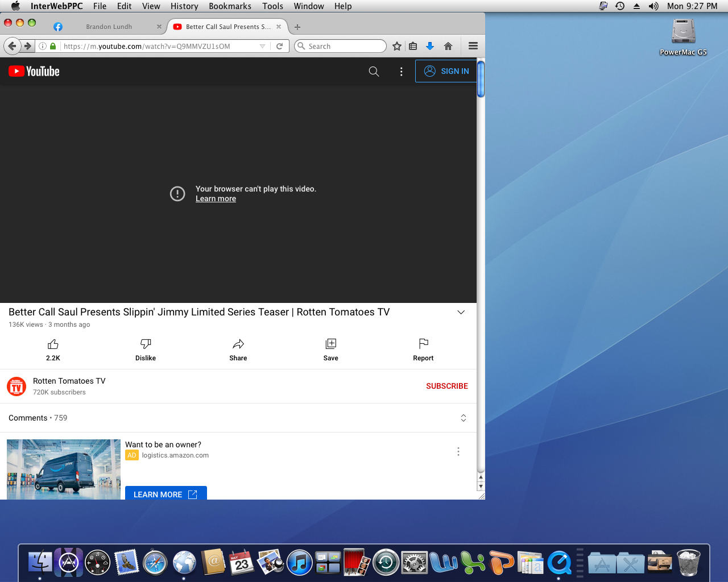Expand the video description chevron

click(461, 312)
